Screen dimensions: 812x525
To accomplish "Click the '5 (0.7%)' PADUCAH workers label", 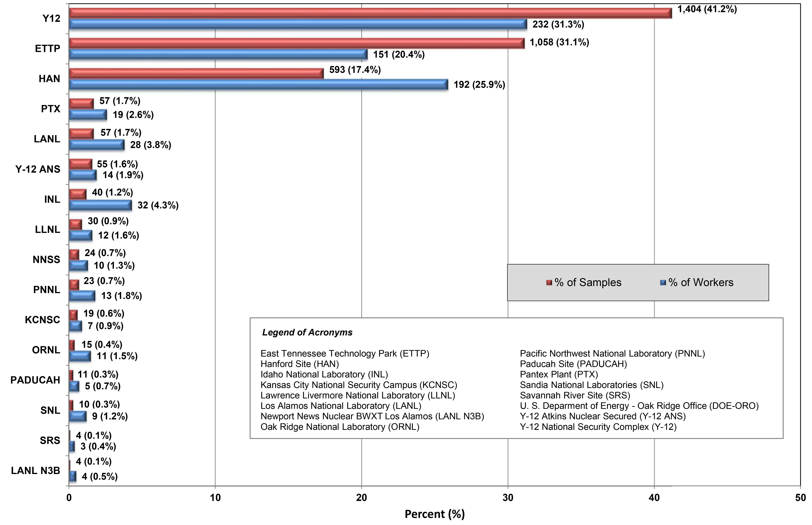I will 103,387.
